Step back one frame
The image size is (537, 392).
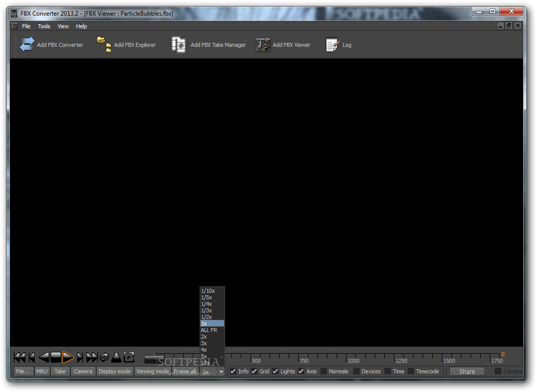tap(32, 357)
